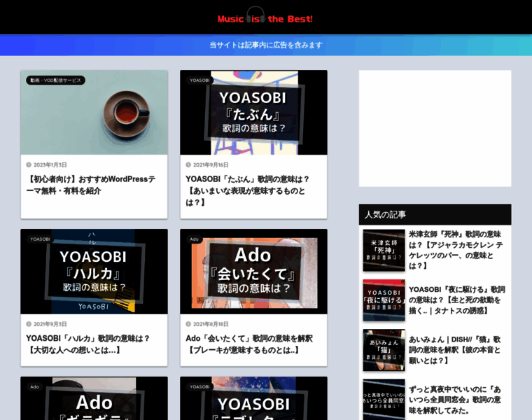
Task: Select the Ado tag on the 会いたくて card
Action: pyautogui.click(x=194, y=239)
